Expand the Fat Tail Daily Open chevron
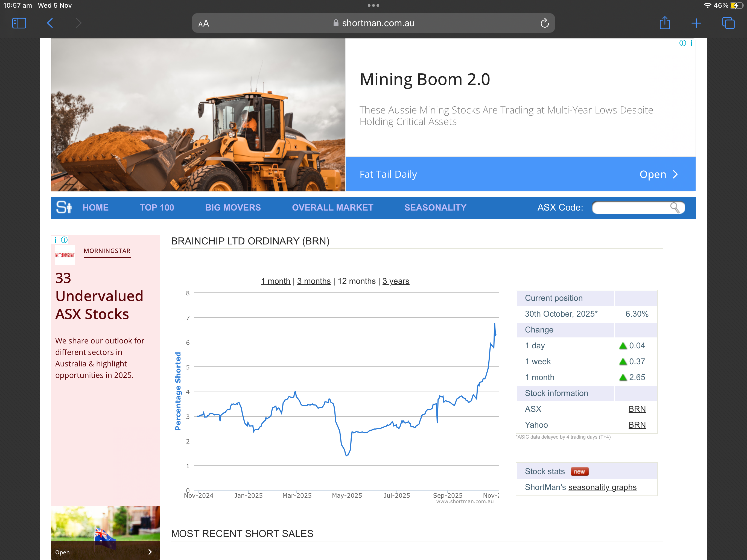This screenshot has width=747, height=560. pyautogui.click(x=675, y=174)
